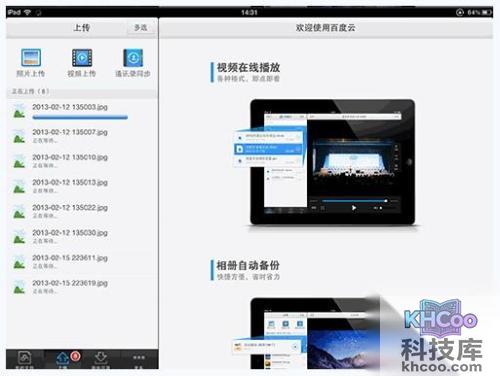Open the 照片上传 photo upload icon

click(31, 58)
